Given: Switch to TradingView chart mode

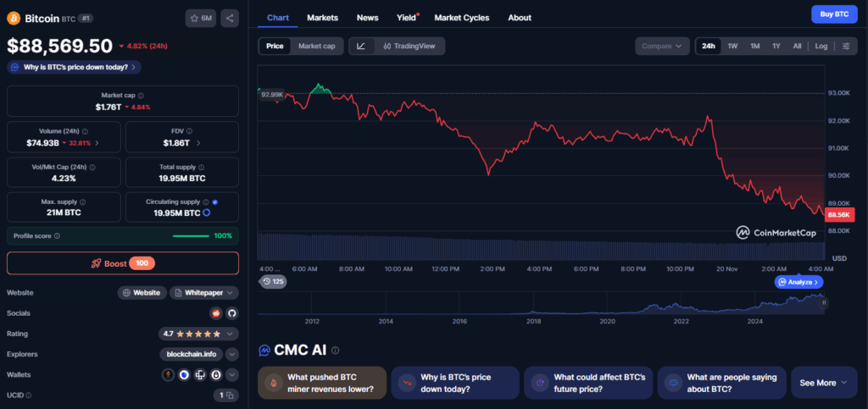Looking at the screenshot, I should pos(409,47).
